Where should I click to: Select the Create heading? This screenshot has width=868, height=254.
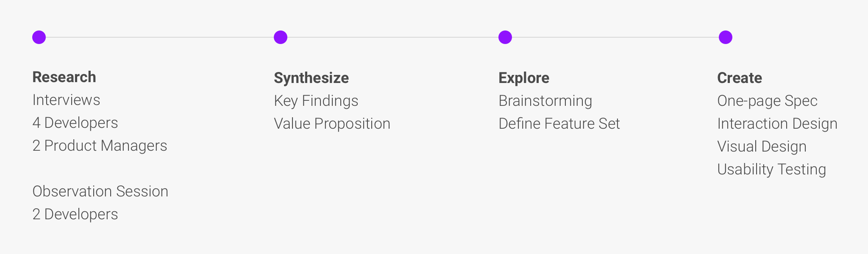(740, 78)
